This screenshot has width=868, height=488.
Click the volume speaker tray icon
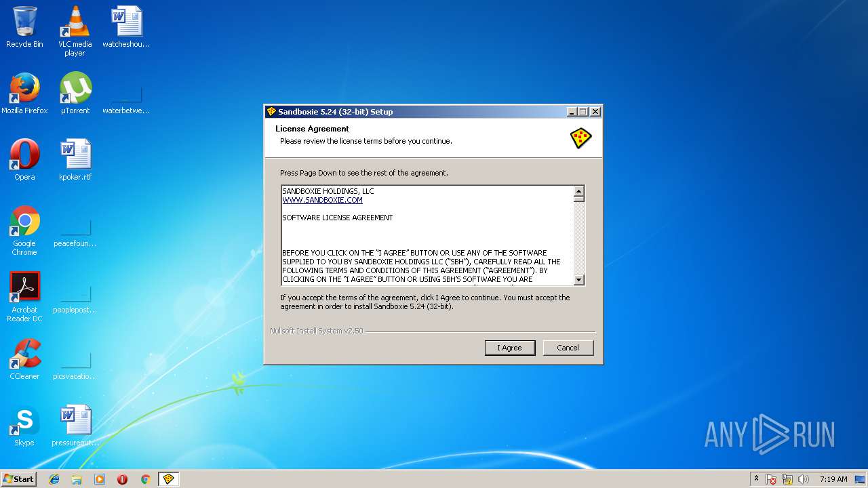pos(804,479)
